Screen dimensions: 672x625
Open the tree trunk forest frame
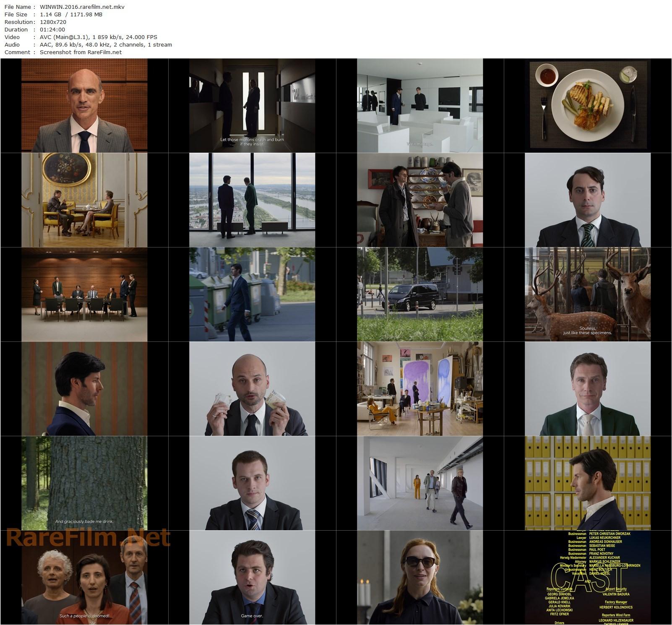[84, 483]
